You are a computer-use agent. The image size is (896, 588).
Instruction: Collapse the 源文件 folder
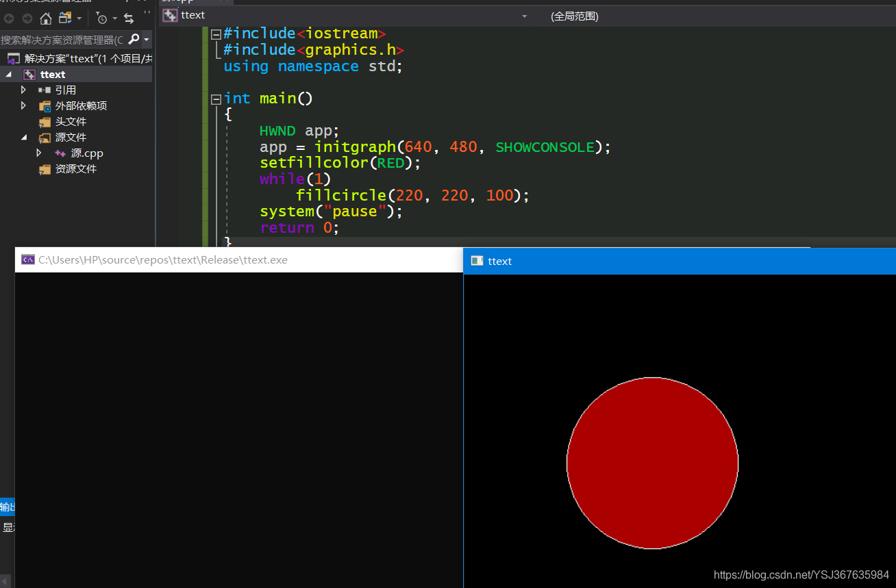click(24, 137)
